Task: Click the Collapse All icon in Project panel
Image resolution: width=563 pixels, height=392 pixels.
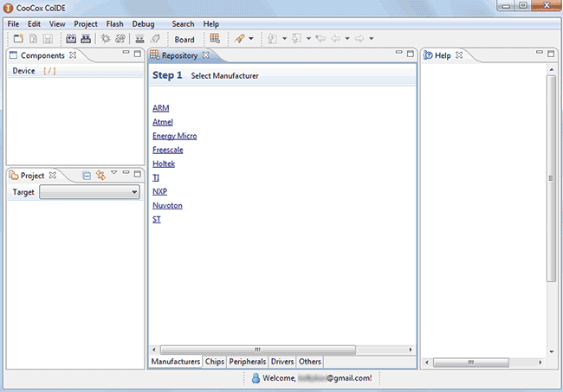Action: tap(87, 176)
